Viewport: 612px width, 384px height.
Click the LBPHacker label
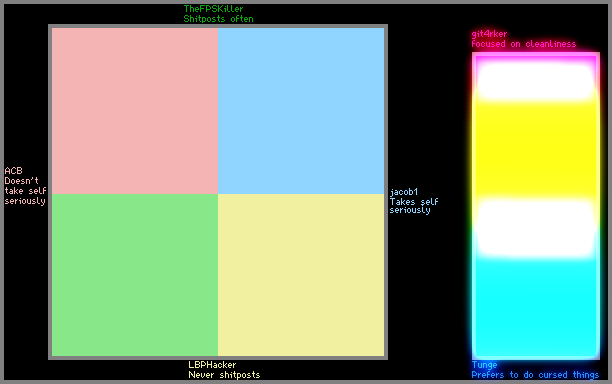tap(212, 364)
